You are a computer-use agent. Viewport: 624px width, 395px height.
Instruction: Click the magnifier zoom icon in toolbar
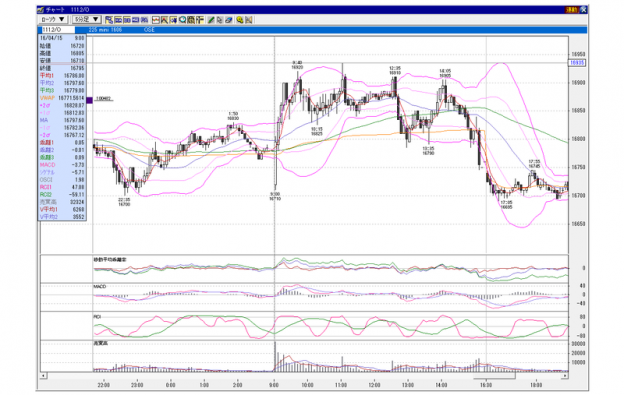183,19
